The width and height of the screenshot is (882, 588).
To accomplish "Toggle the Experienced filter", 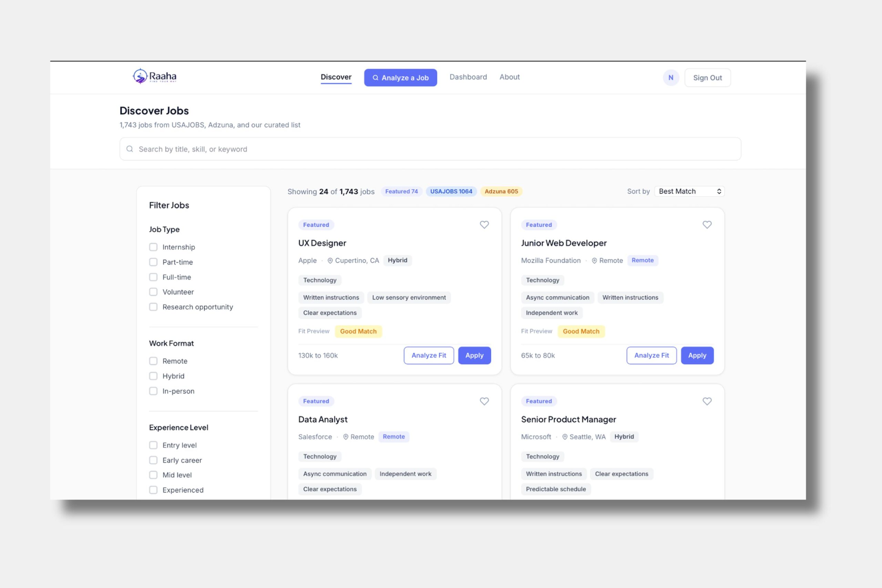I will click(153, 490).
